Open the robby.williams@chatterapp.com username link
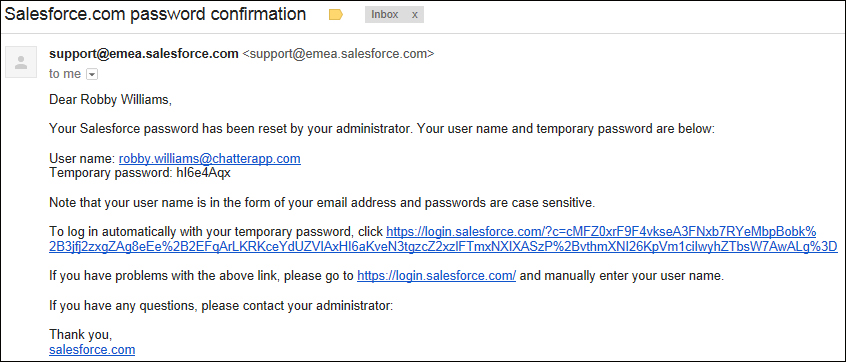This screenshot has width=846, height=362. click(x=209, y=159)
